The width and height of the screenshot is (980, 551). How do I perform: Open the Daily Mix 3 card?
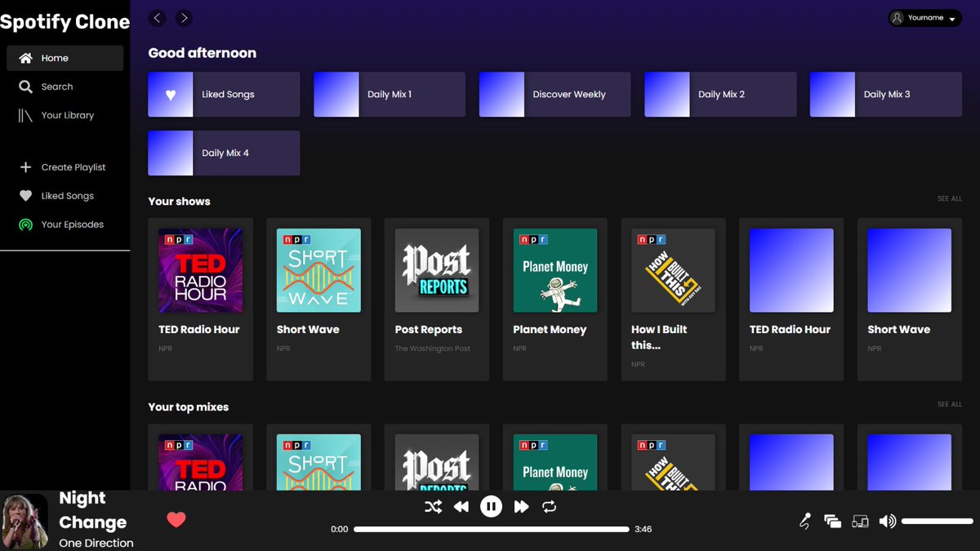tap(886, 95)
